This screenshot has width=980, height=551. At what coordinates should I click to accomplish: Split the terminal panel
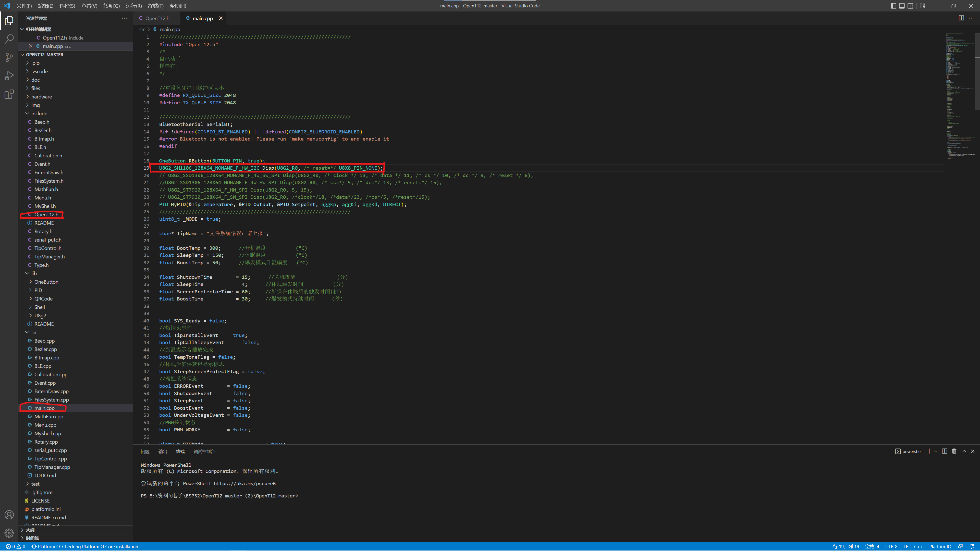coord(945,451)
